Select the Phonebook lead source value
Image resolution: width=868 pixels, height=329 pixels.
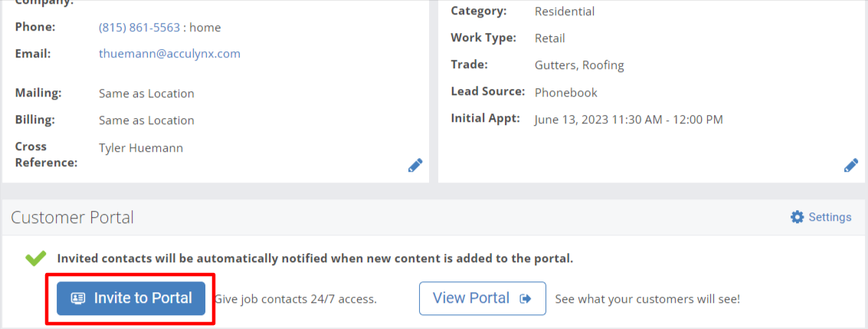pos(565,93)
